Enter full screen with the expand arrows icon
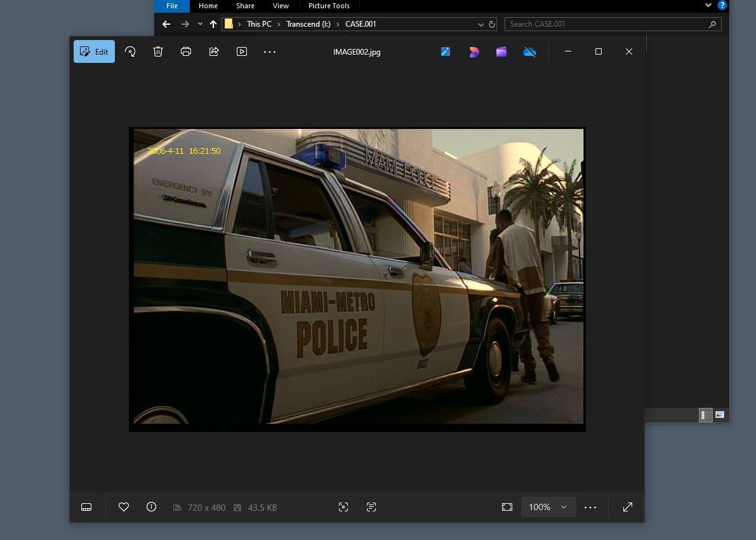756x540 pixels. coord(628,507)
